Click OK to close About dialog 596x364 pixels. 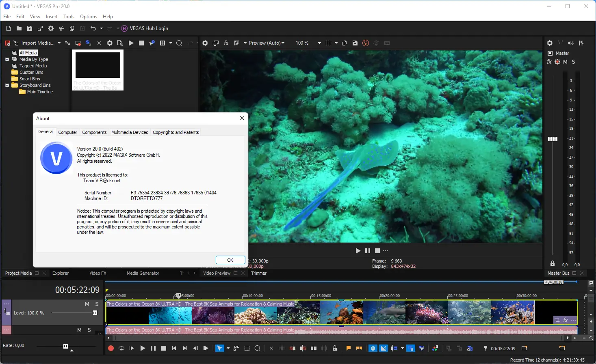coord(230,260)
